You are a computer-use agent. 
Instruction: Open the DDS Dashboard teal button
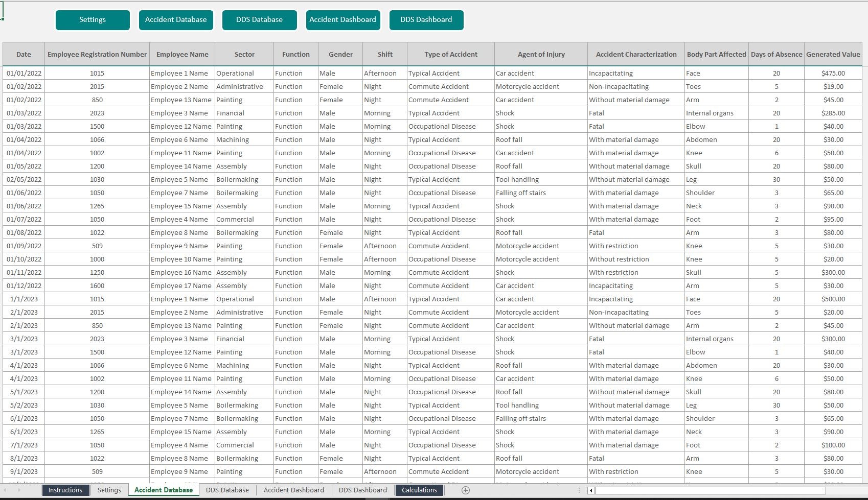426,19
